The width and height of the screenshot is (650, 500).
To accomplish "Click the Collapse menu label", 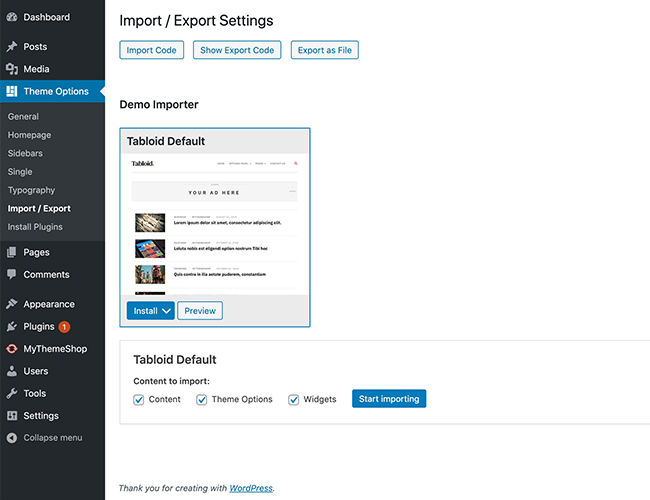I will pyautogui.click(x=53, y=438).
